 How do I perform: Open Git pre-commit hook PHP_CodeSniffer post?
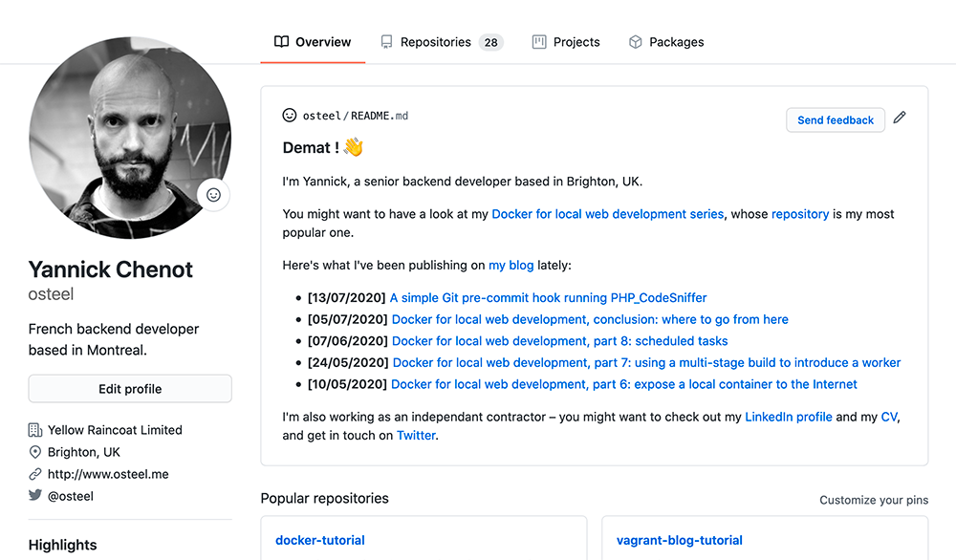548,298
